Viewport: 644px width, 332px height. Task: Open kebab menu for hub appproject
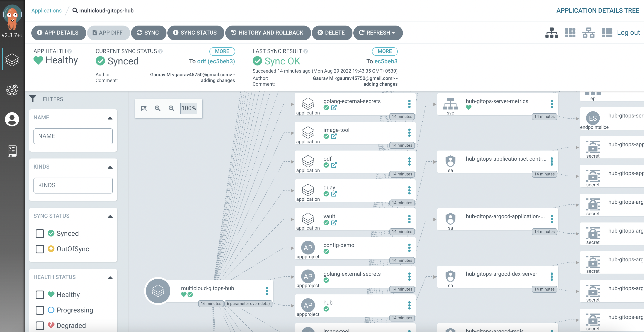tap(409, 305)
